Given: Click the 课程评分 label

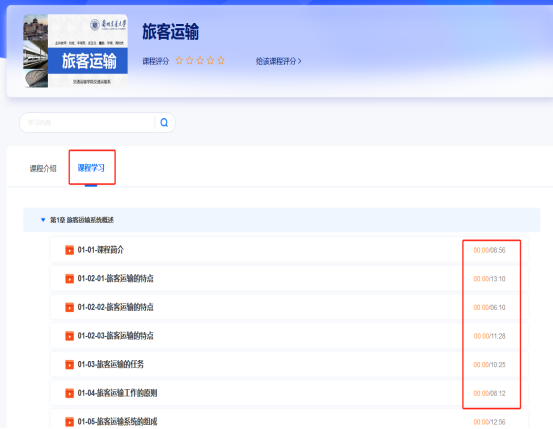Looking at the screenshot, I should [156, 61].
